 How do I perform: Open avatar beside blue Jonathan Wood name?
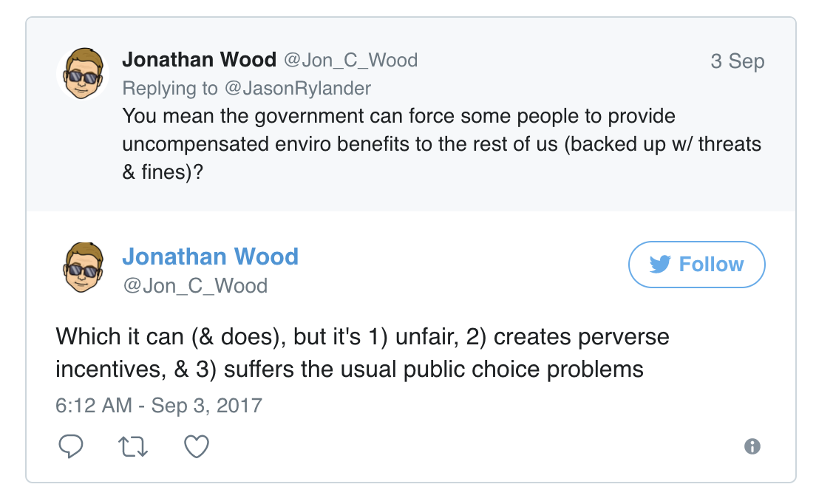[x=82, y=268]
